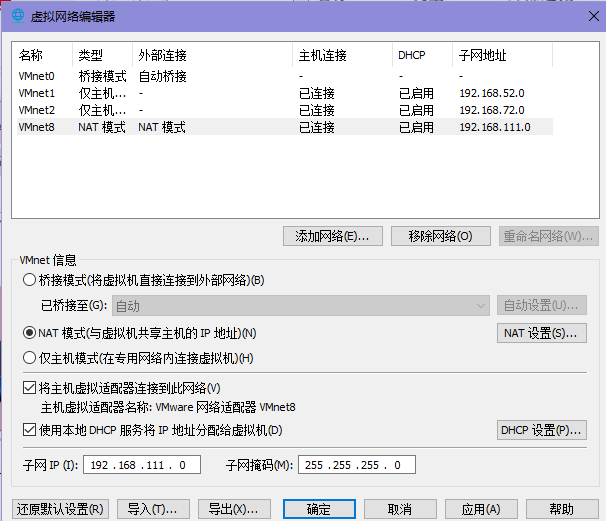Click the 类型 column header
The image size is (606, 521).
102,55
